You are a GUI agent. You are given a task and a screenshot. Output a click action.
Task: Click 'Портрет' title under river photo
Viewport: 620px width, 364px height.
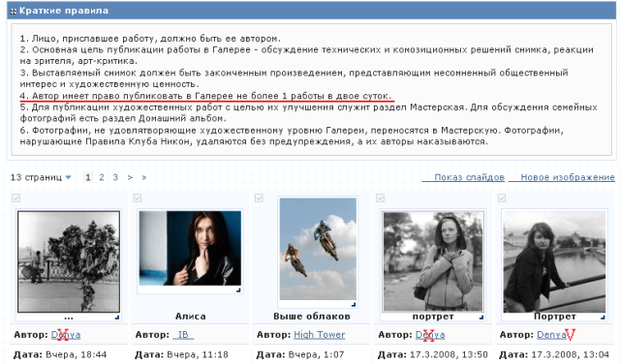[555, 317]
